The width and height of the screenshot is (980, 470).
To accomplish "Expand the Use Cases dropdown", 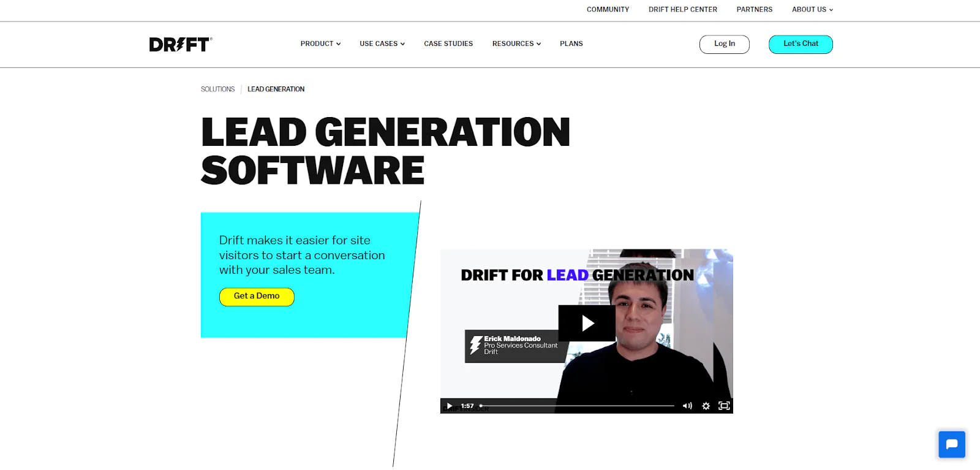I will [382, 44].
